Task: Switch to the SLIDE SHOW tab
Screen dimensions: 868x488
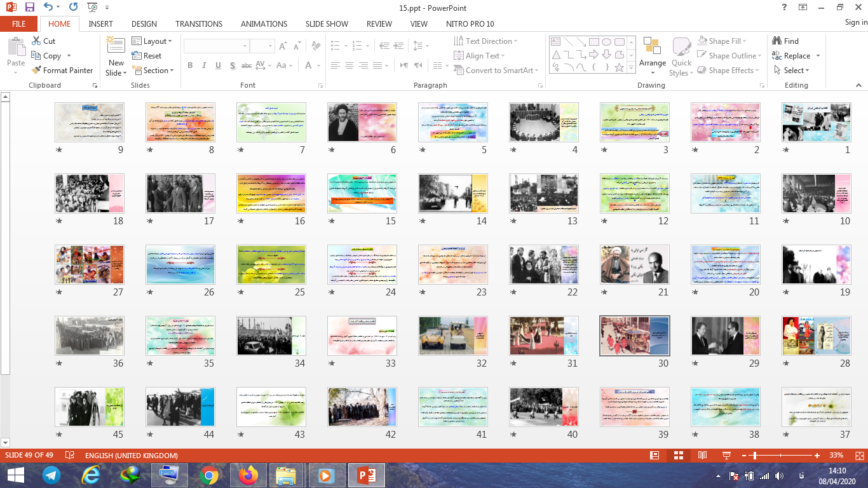Action: (x=327, y=24)
